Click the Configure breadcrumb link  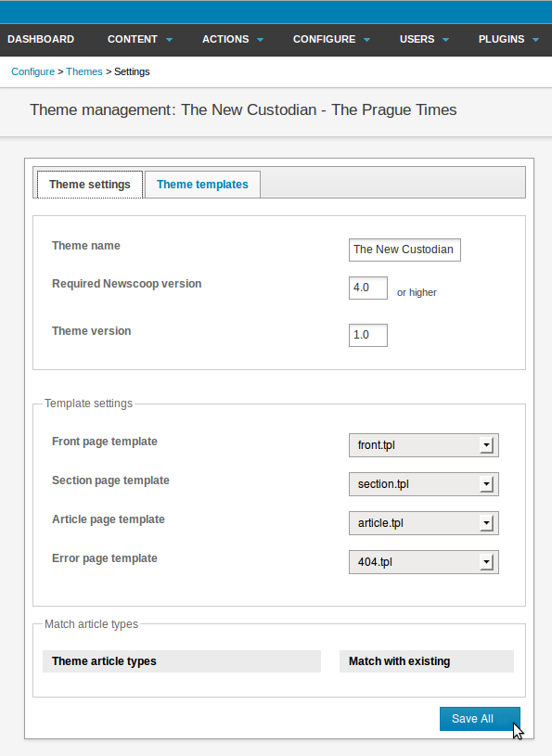pyautogui.click(x=32, y=71)
